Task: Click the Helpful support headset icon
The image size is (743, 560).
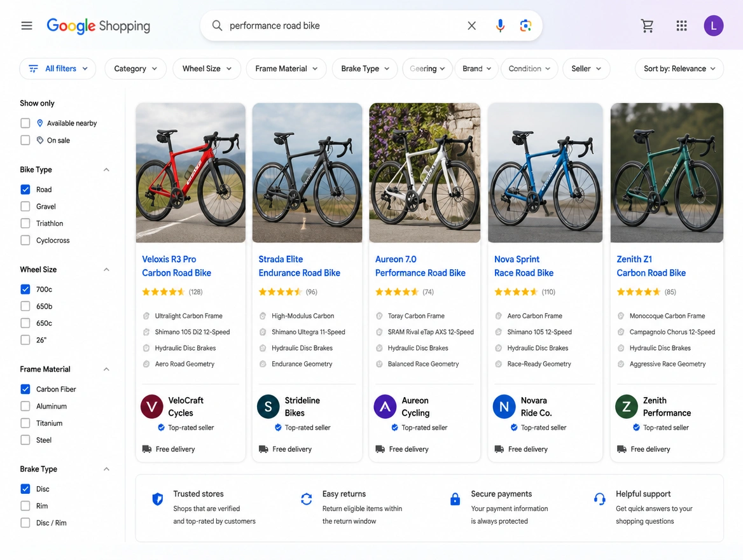Action: click(x=599, y=499)
